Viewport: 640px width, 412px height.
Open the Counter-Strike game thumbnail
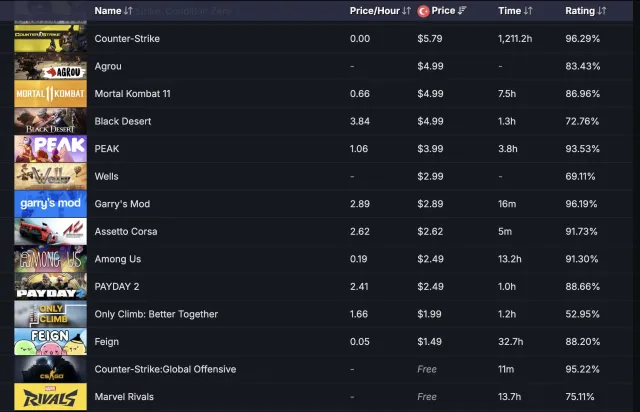click(x=51, y=38)
